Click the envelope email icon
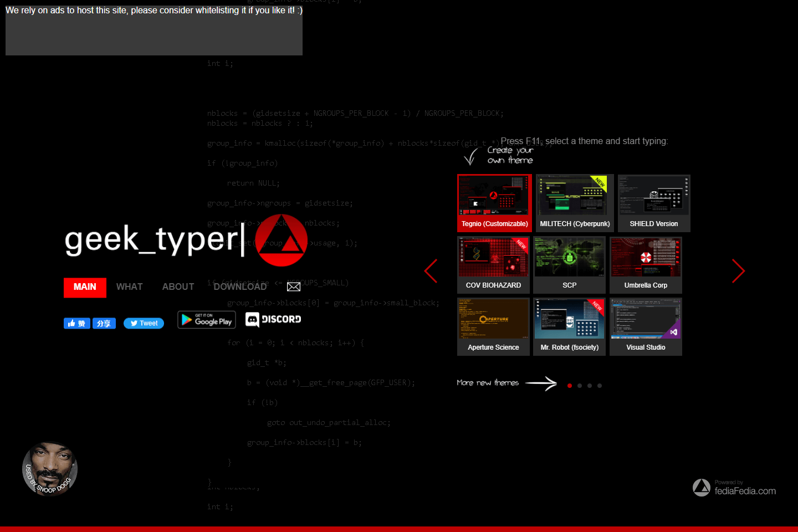Screen dimensions: 798x532 (294, 287)
